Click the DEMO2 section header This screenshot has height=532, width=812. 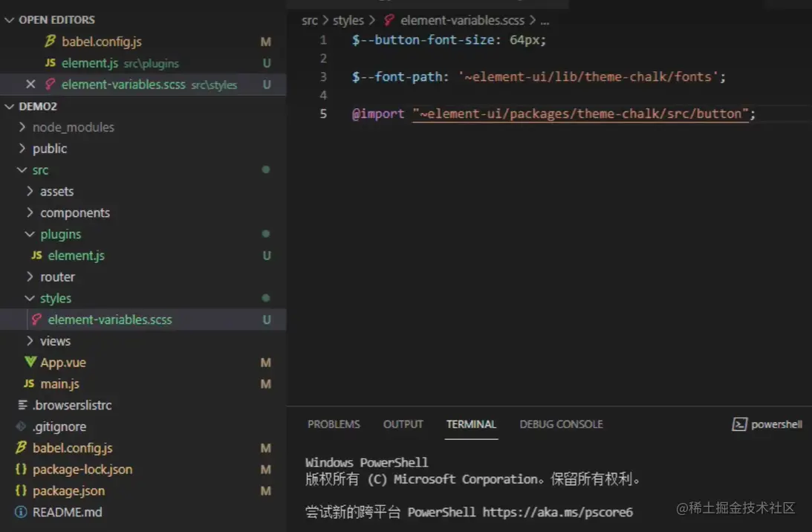tap(38, 106)
